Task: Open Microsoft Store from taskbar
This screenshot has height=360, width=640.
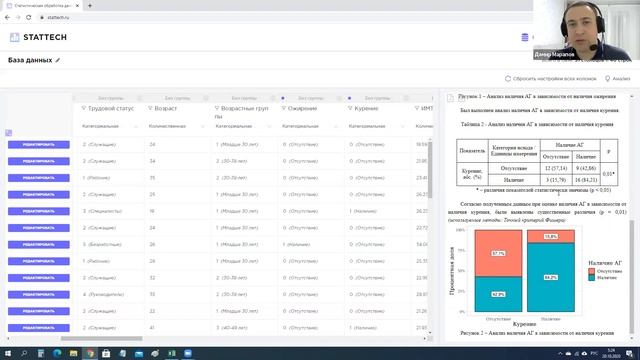Action: 106,353
